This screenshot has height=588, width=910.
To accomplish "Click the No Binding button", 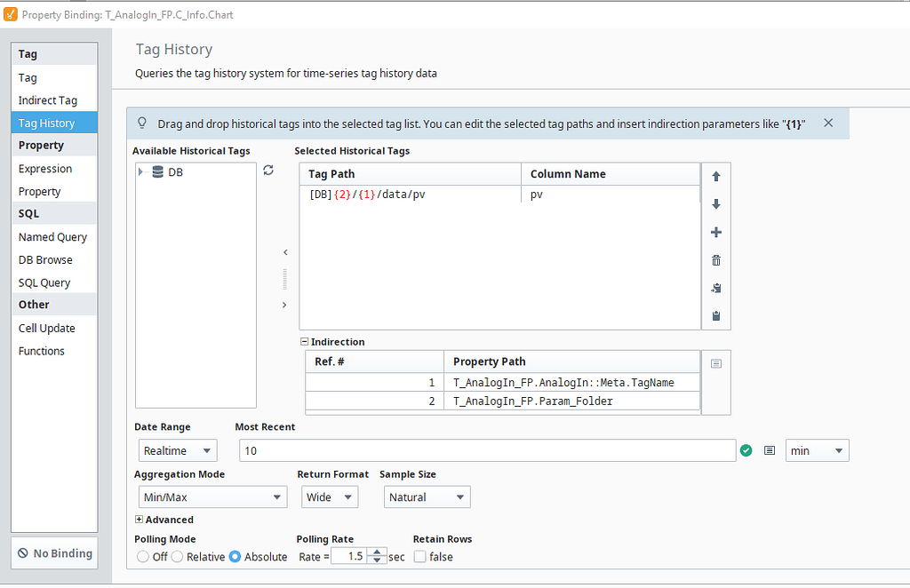I will pos(53,552).
